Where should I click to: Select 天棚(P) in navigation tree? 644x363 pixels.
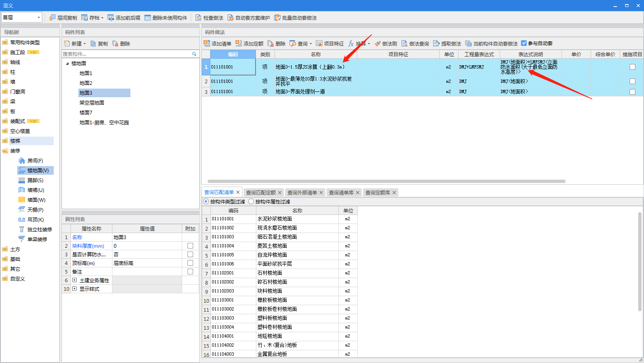tap(35, 210)
